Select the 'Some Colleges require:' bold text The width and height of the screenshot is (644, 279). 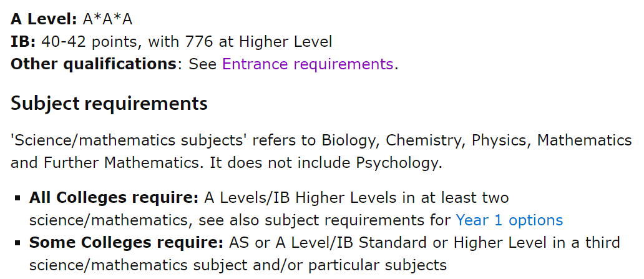(126, 242)
